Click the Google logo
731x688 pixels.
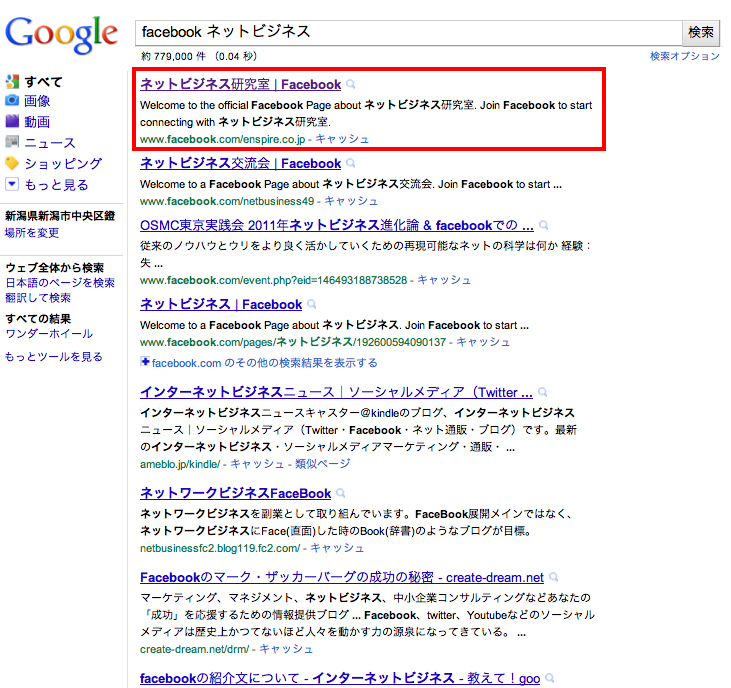pos(61,34)
